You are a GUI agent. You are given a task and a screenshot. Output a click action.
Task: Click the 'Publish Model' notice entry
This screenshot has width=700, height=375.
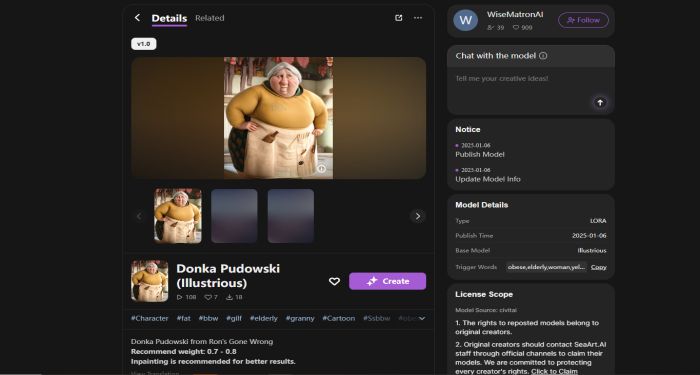tap(480, 154)
